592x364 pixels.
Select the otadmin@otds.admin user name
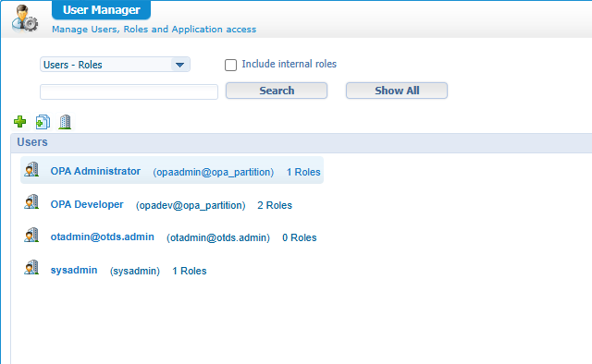(103, 237)
